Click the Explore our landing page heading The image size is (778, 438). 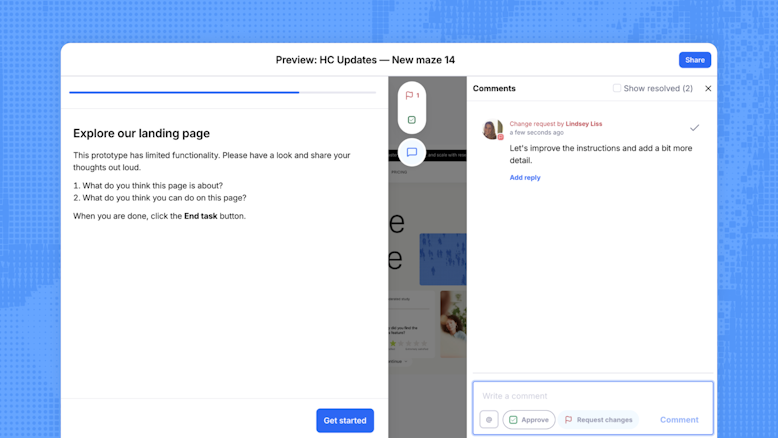[141, 133]
